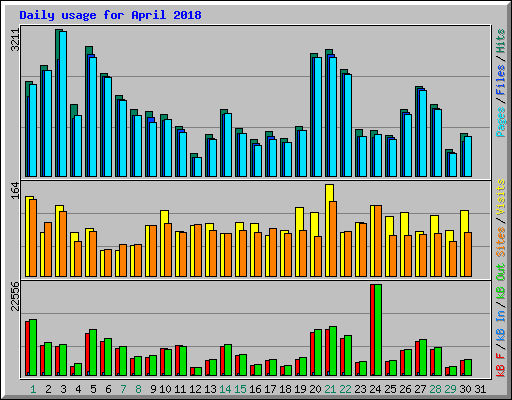
Task: Click day 22 on the x-axis
Action: click(x=345, y=389)
